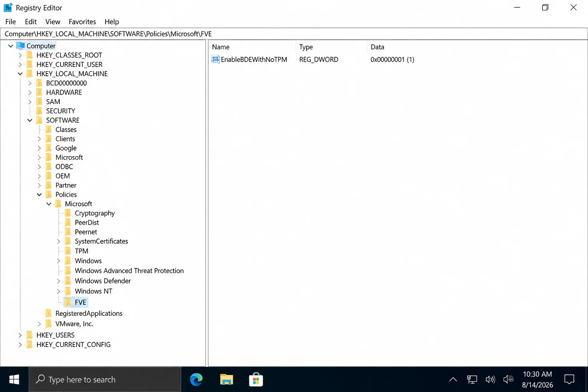Open the View menu
The width and height of the screenshot is (588, 392).
pyautogui.click(x=52, y=22)
